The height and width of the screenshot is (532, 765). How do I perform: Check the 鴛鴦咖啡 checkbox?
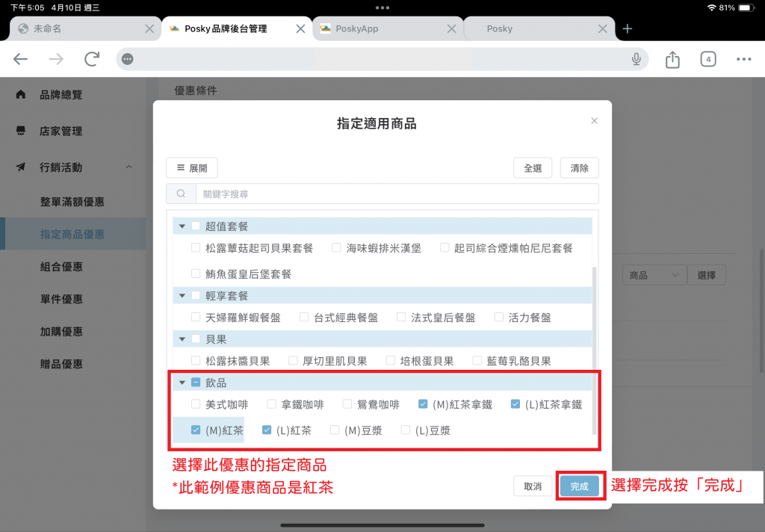pyautogui.click(x=347, y=403)
